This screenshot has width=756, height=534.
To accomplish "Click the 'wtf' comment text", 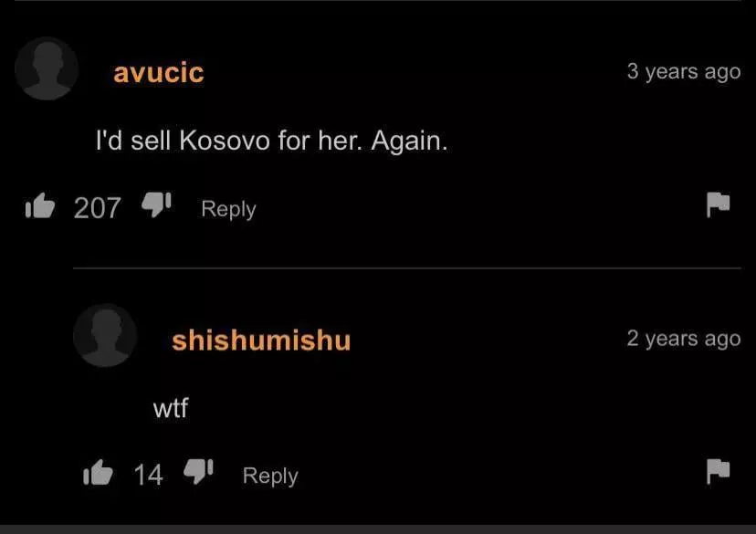I will pyautogui.click(x=171, y=408).
